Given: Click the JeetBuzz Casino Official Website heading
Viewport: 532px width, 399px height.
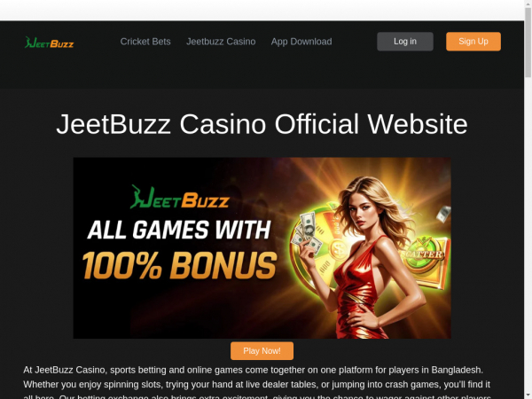Looking at the screenshot, I should tap(262, 124).
